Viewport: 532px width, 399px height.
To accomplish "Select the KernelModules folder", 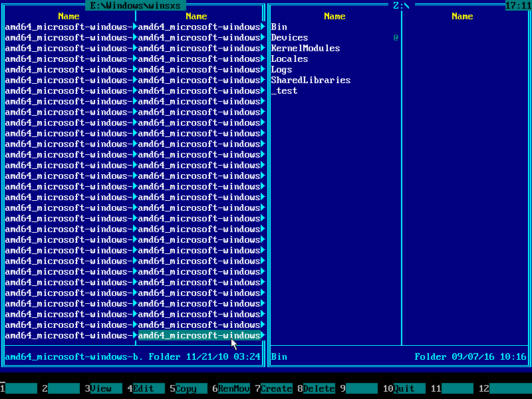I will click(x=305, y=48).
